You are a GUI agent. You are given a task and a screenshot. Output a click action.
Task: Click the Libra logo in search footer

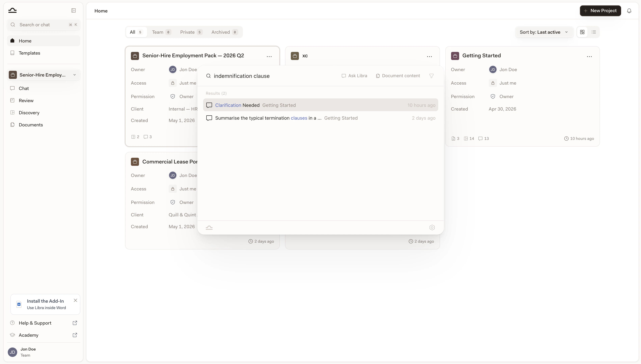209,227
